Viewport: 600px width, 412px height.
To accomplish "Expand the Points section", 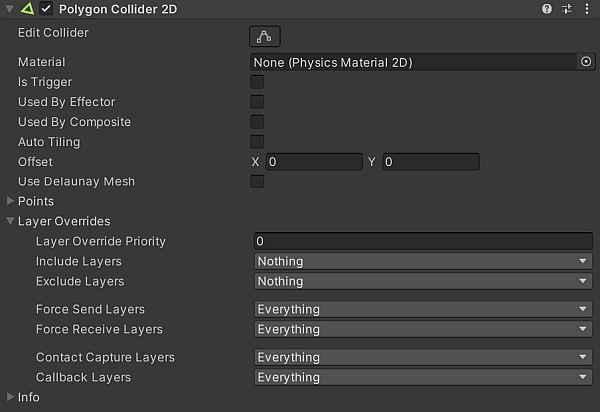I will click(11, 201).
